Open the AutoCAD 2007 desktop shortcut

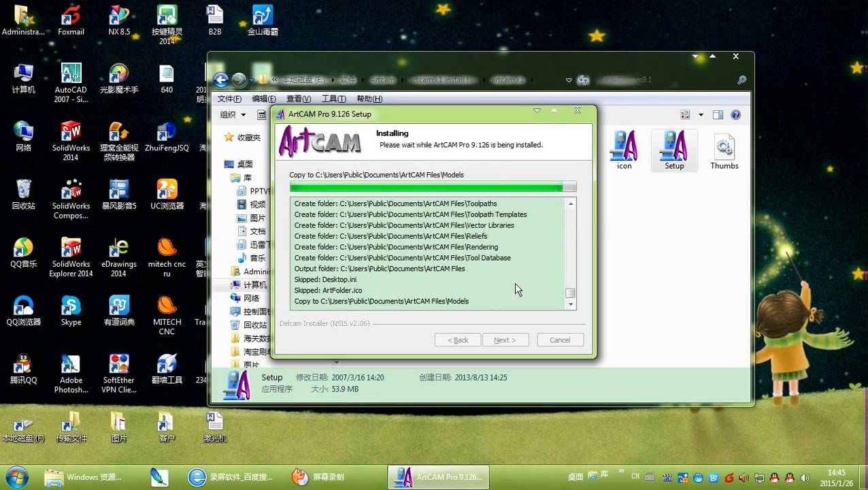(71, 82)
